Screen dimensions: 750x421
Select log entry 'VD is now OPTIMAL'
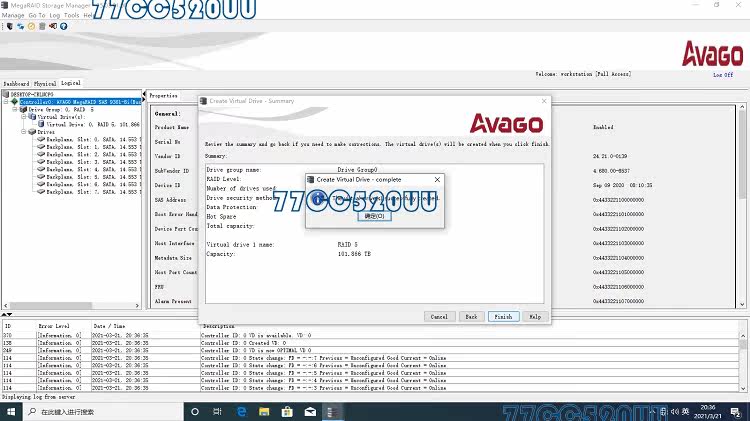click(x=371, y=350)
